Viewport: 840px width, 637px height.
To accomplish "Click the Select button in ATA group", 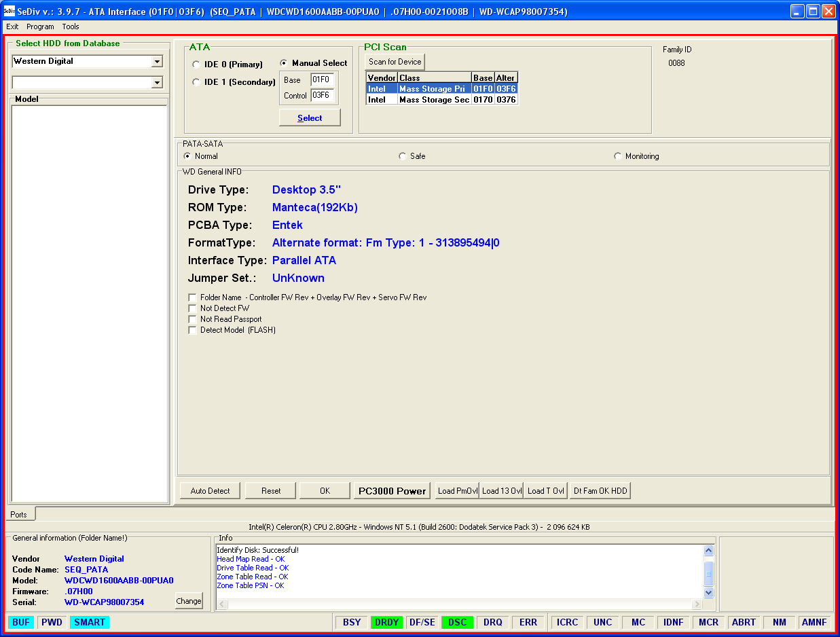I will click(x=310, y=117).
